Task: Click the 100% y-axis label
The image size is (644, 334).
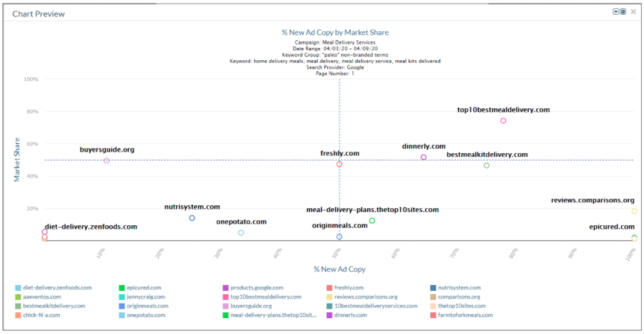Action: pyautogui.click(x=31, y=79)
